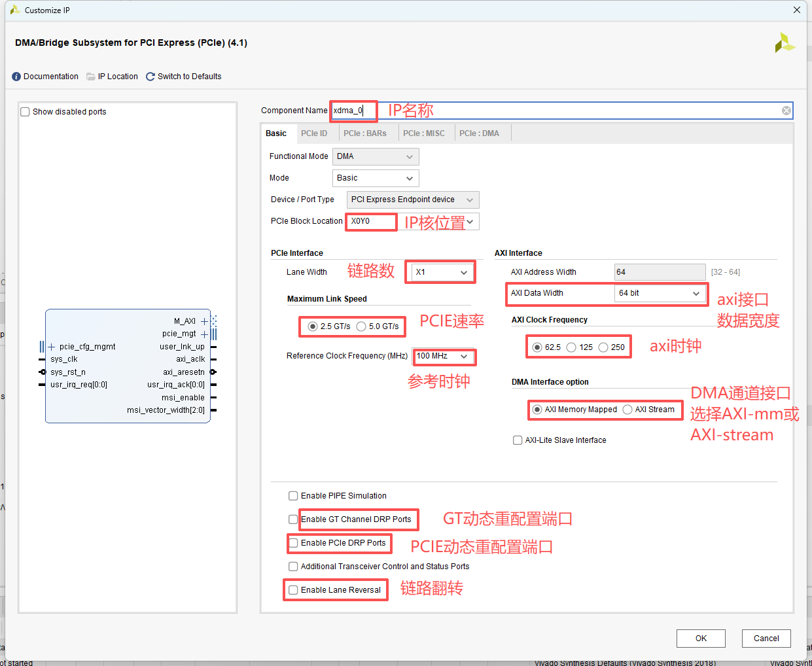The width and height of the screenshot is (812, 666).
Task: Click the axi_aclk port label
Action: [x=190, y=359]
